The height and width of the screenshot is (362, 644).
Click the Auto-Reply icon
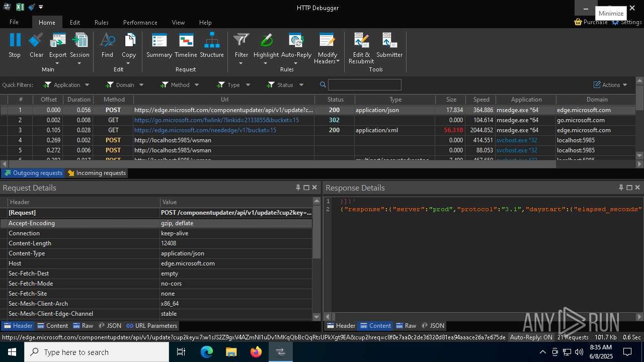(x=296, y=41)
